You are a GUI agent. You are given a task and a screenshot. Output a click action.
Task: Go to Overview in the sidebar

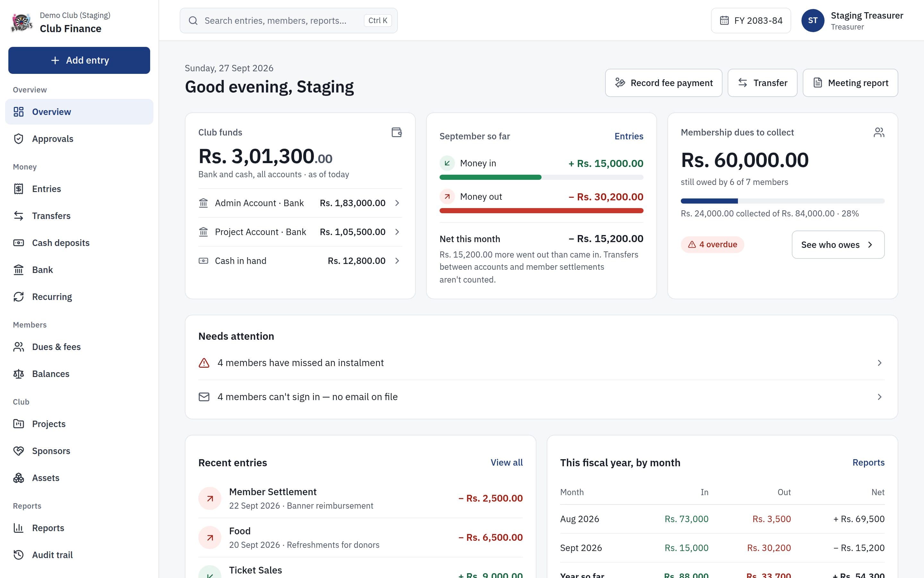79,112
